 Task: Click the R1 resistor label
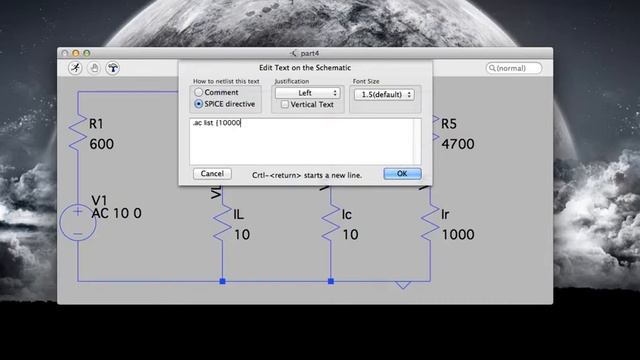96,124
